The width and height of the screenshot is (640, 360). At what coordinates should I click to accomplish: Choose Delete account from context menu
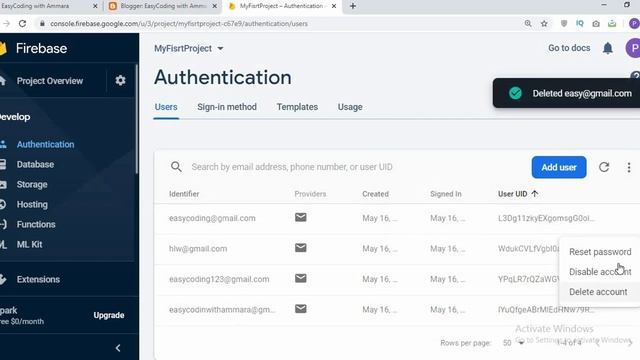[x=598, y=292]
